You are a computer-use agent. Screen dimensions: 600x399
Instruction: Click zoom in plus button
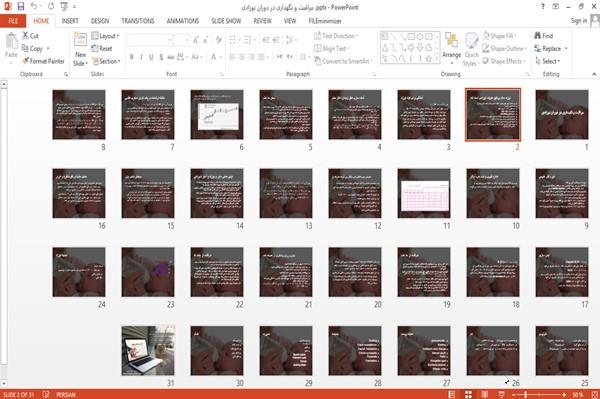tap(564, 394)
